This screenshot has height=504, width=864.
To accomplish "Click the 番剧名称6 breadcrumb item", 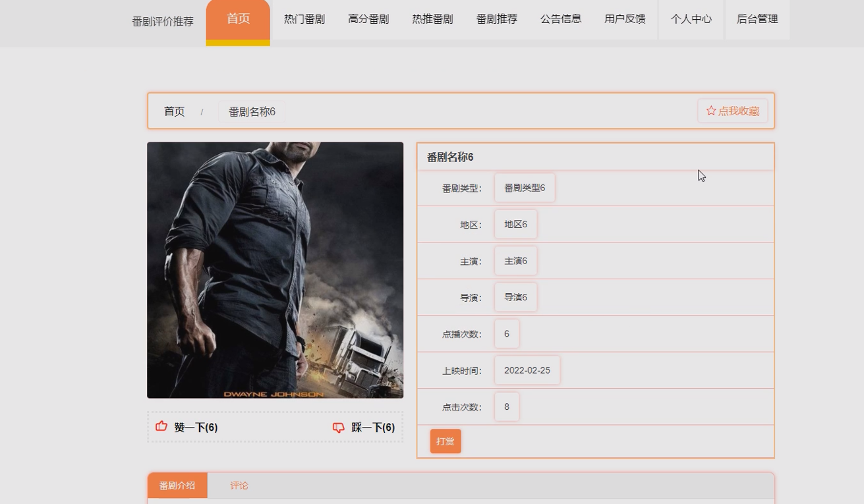I will (x=252, y=111).
